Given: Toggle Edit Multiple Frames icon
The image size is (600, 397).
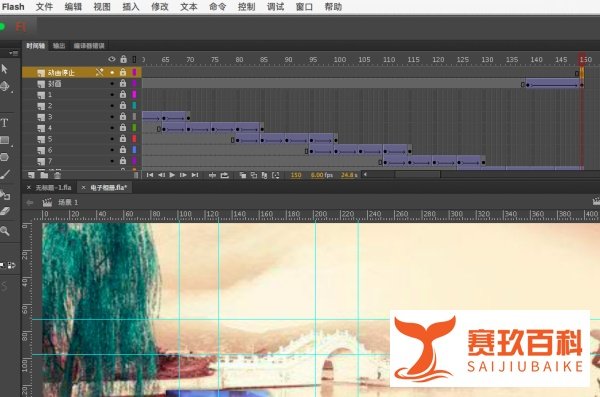Looking at the screenshot, I should point(264,175).
